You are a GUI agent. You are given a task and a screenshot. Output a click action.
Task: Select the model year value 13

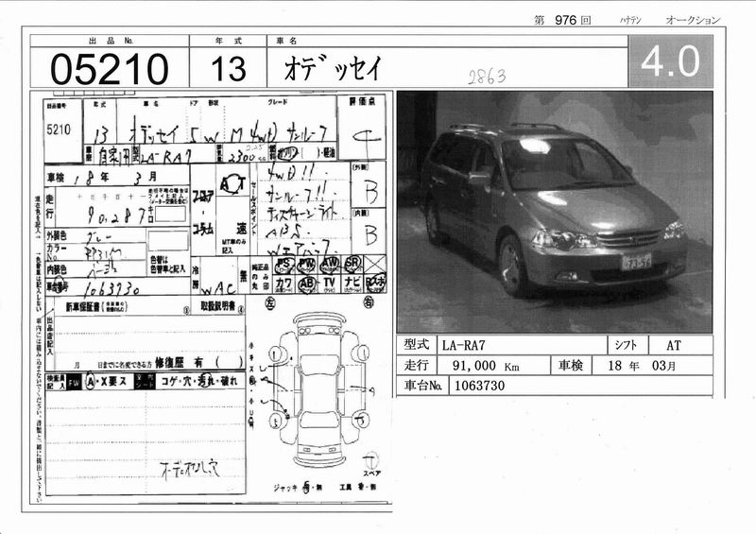(229, 68)
